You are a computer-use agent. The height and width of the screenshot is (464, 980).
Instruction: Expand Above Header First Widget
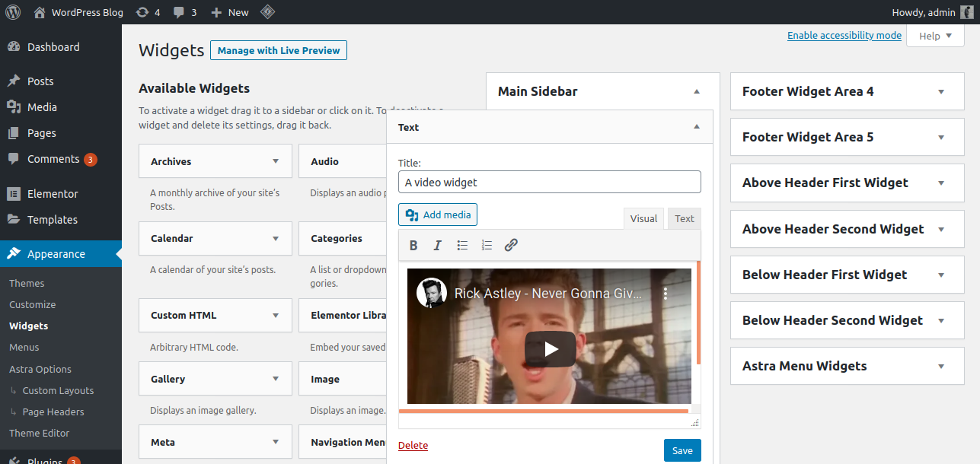941,183
